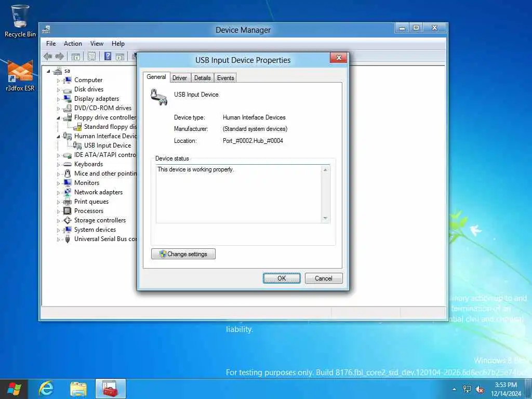Click the Storage controllers category icon
The height and width of the screenshot is (399, 532).
pyautogui.click(x=68, y=220)
